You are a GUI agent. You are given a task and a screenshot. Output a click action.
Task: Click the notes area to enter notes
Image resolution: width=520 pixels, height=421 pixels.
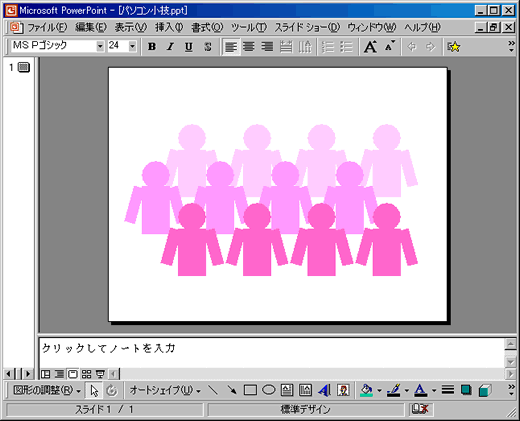coord(272,353)
